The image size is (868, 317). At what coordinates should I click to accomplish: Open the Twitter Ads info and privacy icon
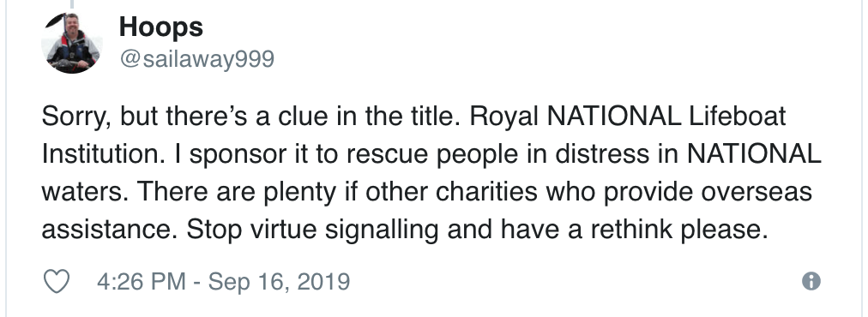(811, 281)
